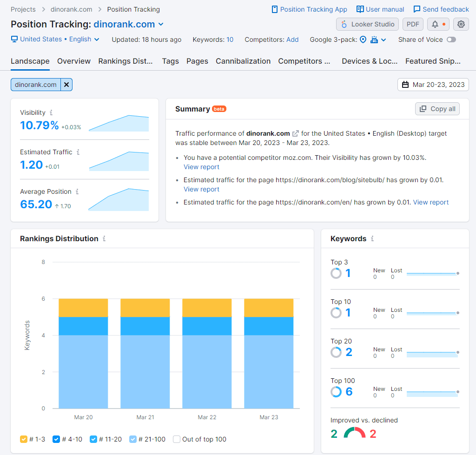Open View report for moz.com competitor
The image size is (476, 455).
(201, 167)
